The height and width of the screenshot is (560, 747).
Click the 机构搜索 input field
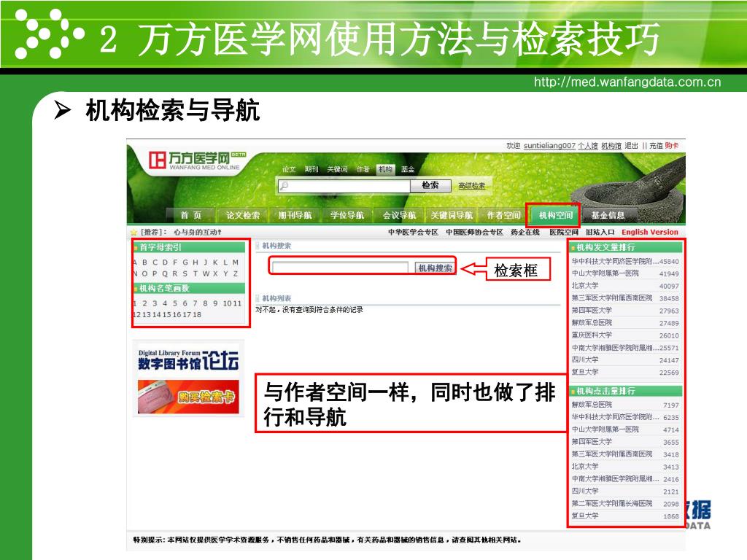click(341, 268)
